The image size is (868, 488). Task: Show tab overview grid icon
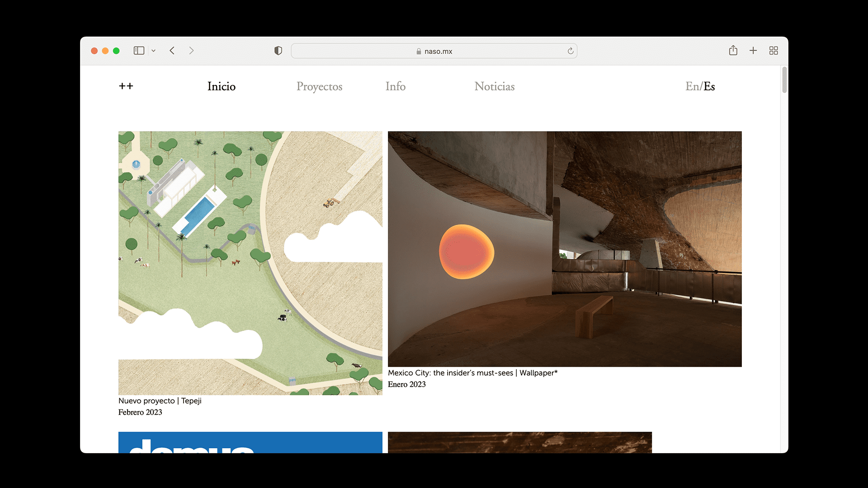pos(774,51)
